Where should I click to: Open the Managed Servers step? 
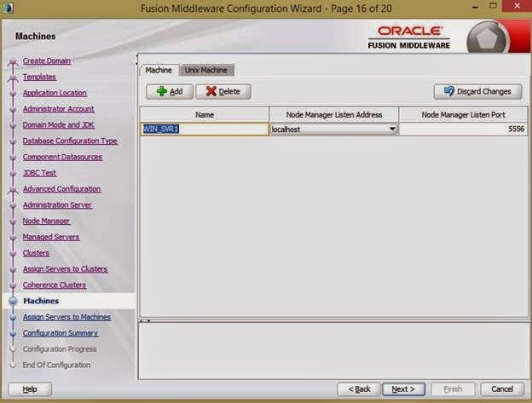(51, 237)
